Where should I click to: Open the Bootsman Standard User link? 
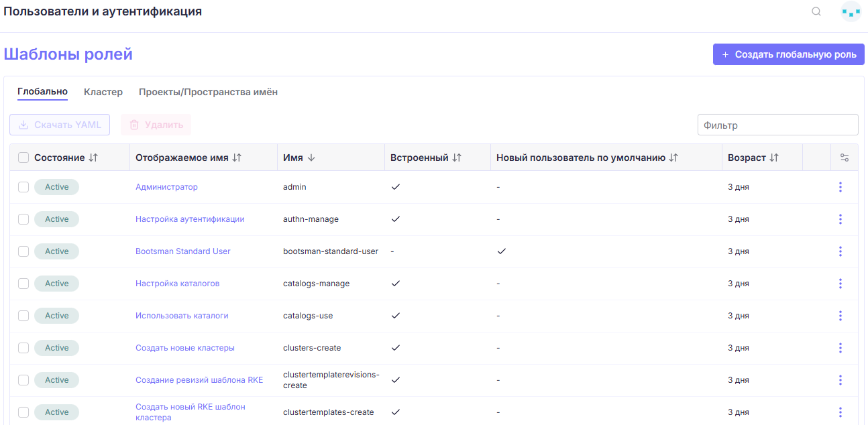click(x=183, y=251)
